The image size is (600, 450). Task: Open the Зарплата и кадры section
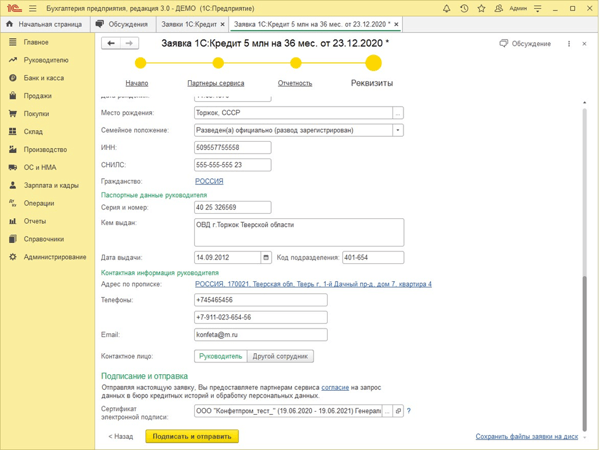tap(50, 185)
